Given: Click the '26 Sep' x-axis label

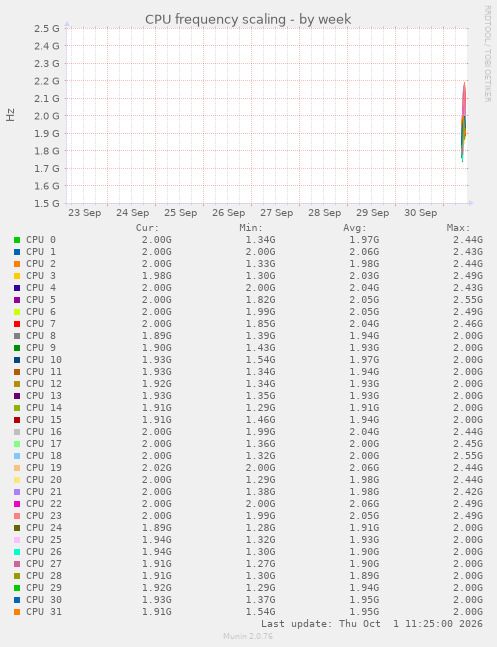Looking at the screenshot, I should click(x=229, y=213).
